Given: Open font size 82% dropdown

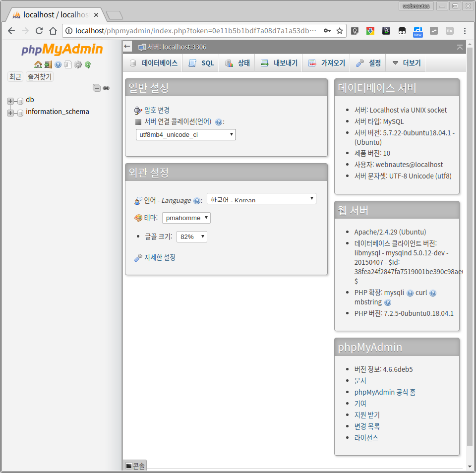Looking at the screenshot, I should coord(192,236).
